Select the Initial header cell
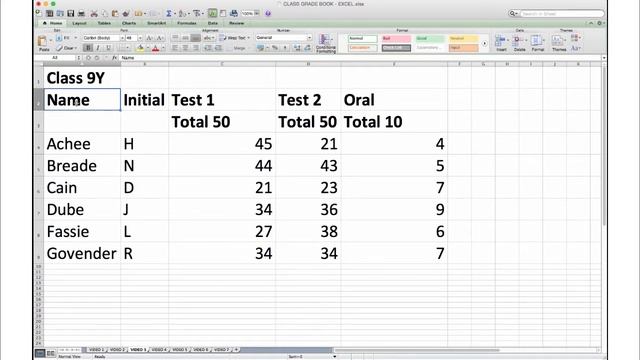The width and height of the screenshot is (640, 360). click(144, 100)
